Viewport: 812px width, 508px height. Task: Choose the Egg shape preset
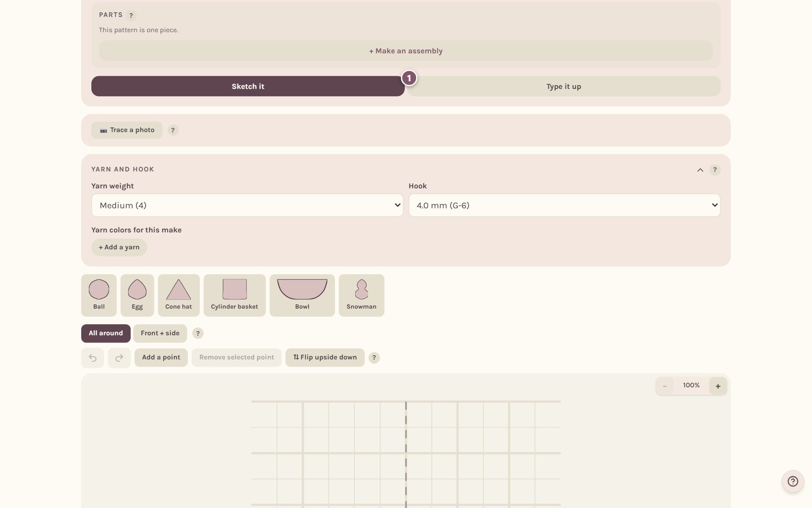tap(137, 295)
